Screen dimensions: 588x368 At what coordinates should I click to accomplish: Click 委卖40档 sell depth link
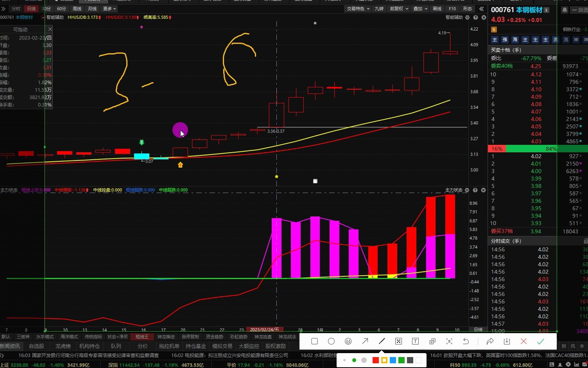(502, 66)
